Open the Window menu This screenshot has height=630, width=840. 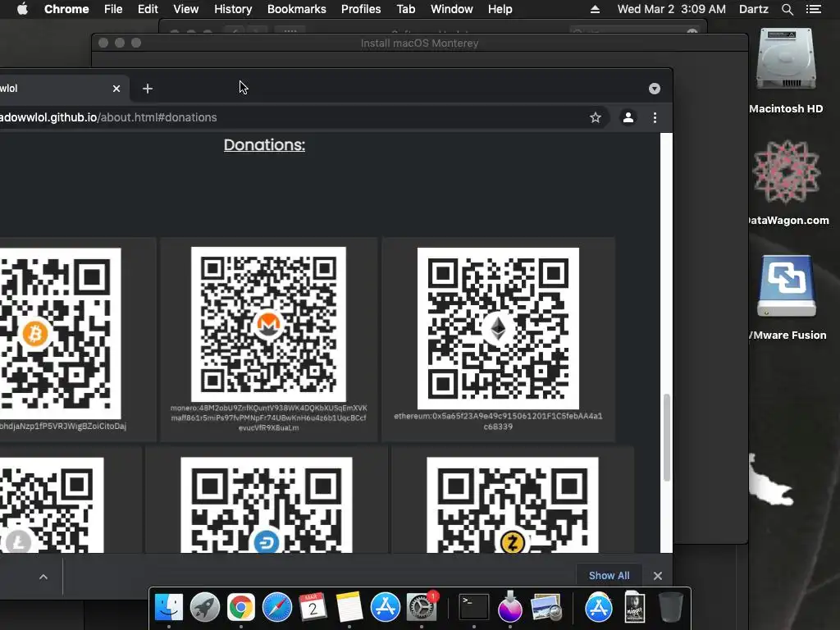pyautogui.click(x=452, y=9)
